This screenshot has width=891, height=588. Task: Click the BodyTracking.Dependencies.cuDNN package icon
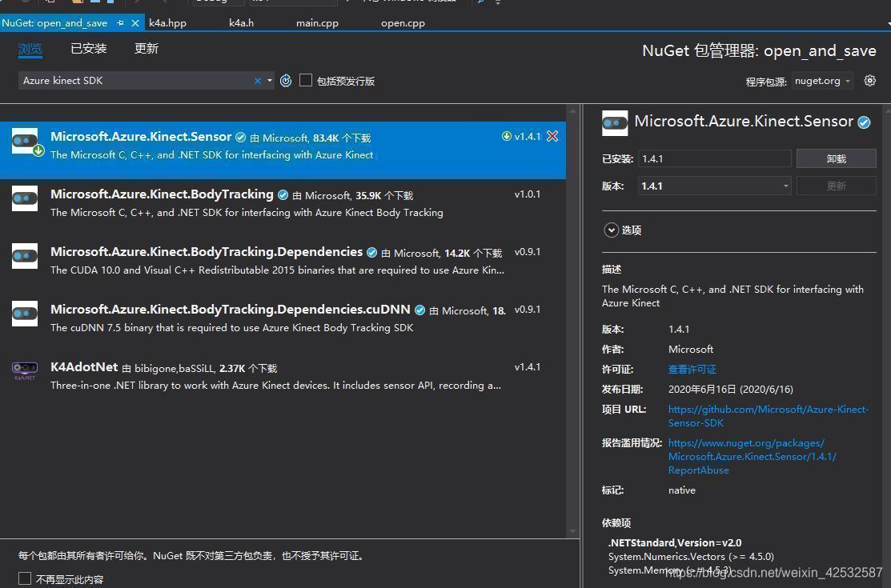(25, 314)
